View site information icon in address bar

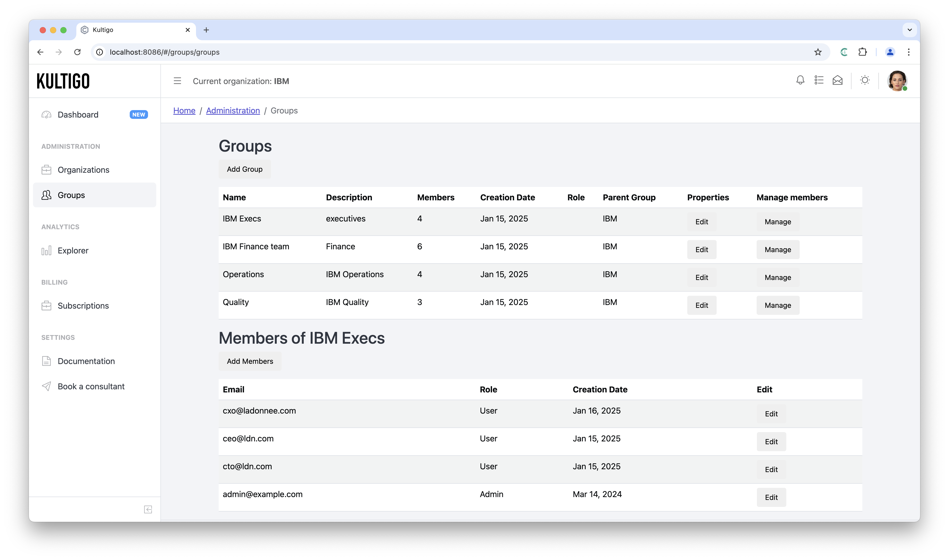100,52
